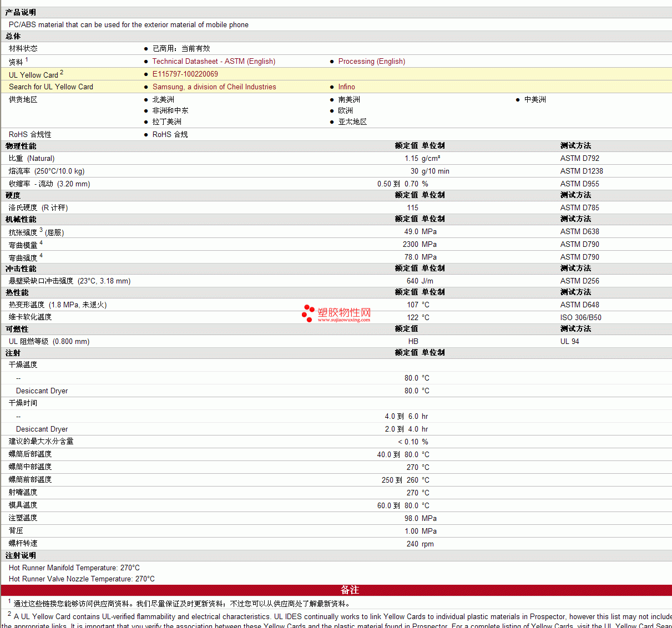This screenshot has height=628, width=672.
Task: Click the Hot Runner Valve Nozzle Temperature note
Action: 82,579
